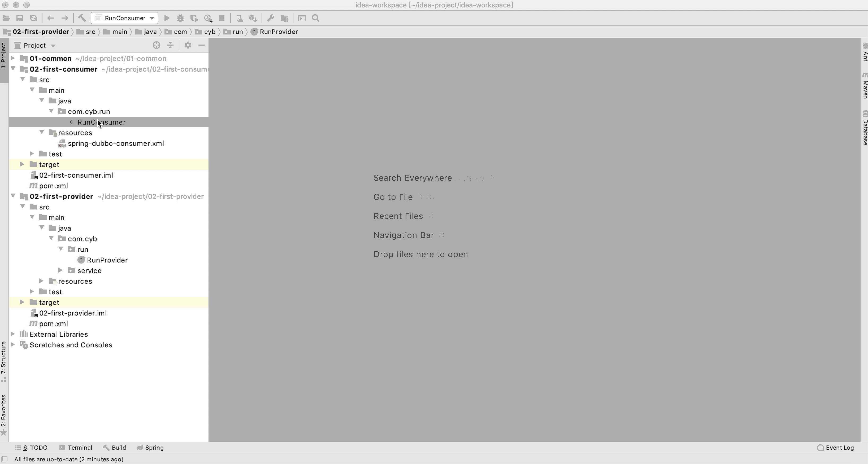Click the Build hammer icon
The image size is (868, 464).
[x=82, y=18]
